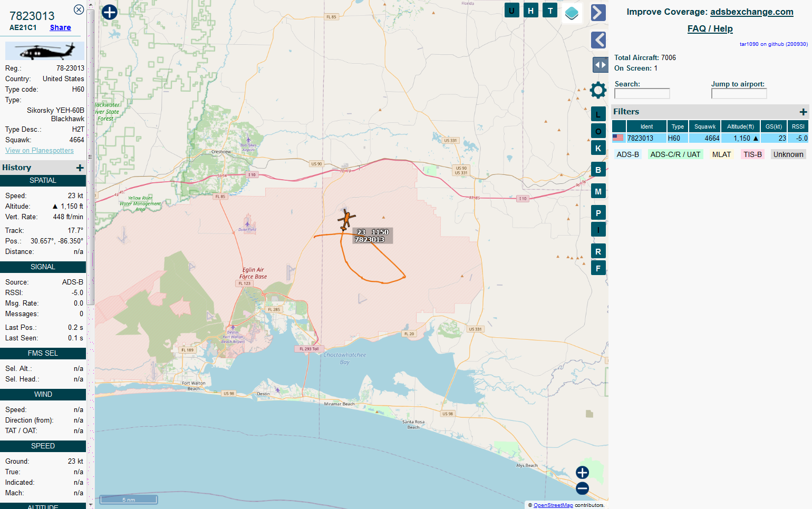Focus the Search input field
Image resolution: width=812 pixels, height=509 pixels.
[x=642, y=93]
